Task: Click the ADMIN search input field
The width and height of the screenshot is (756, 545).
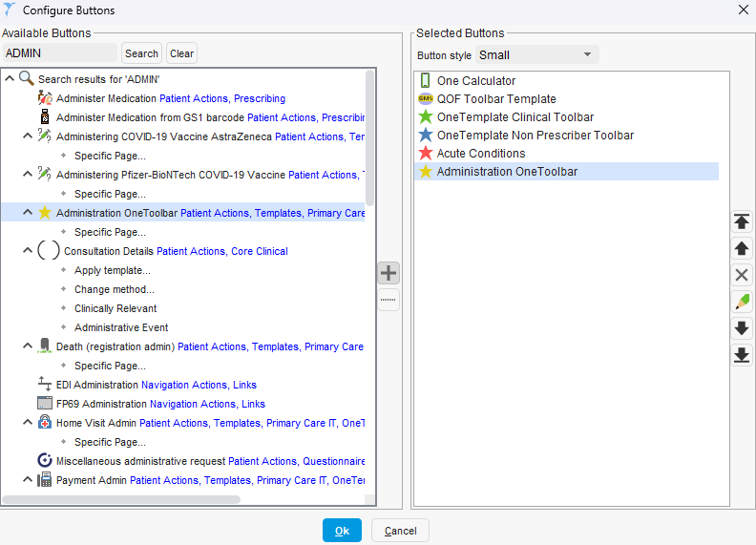Action: pos(60,53)
